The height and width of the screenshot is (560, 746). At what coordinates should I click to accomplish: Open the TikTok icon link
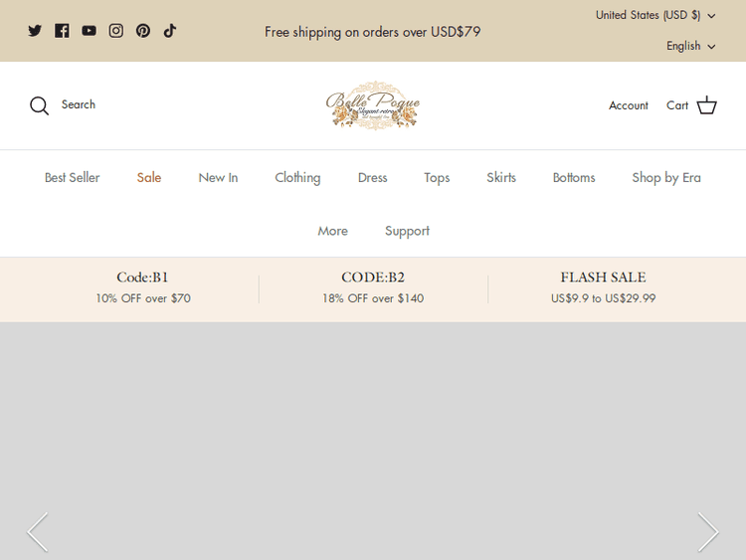tap(170, 31)
